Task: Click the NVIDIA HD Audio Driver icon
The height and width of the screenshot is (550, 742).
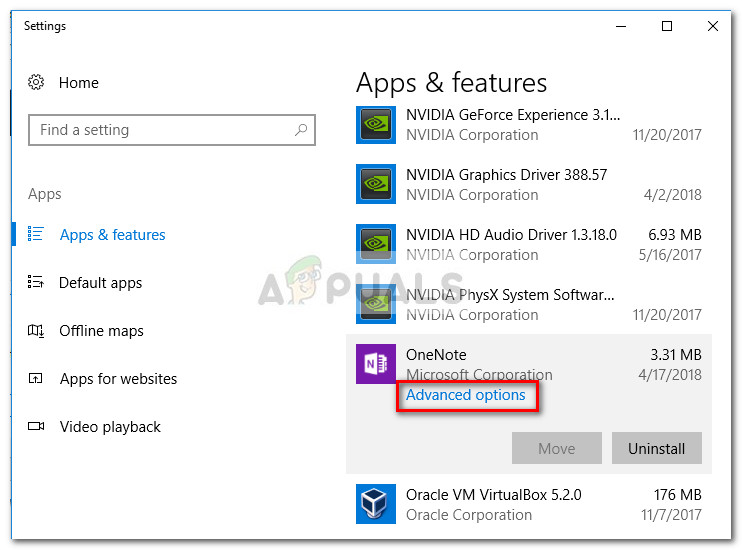Action: pos(376,244)
